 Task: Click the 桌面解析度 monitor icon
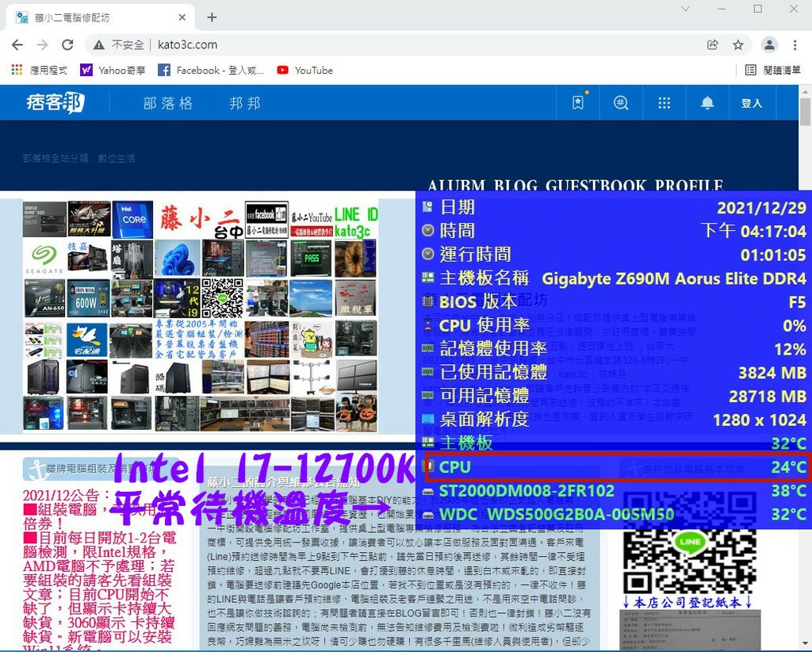tap(427, 419)
